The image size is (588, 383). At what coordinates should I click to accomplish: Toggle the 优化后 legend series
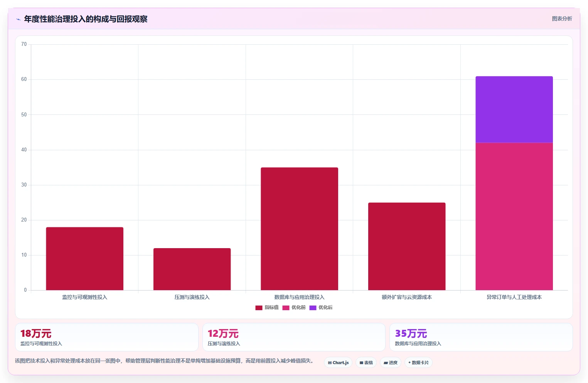tap(321, 307)
